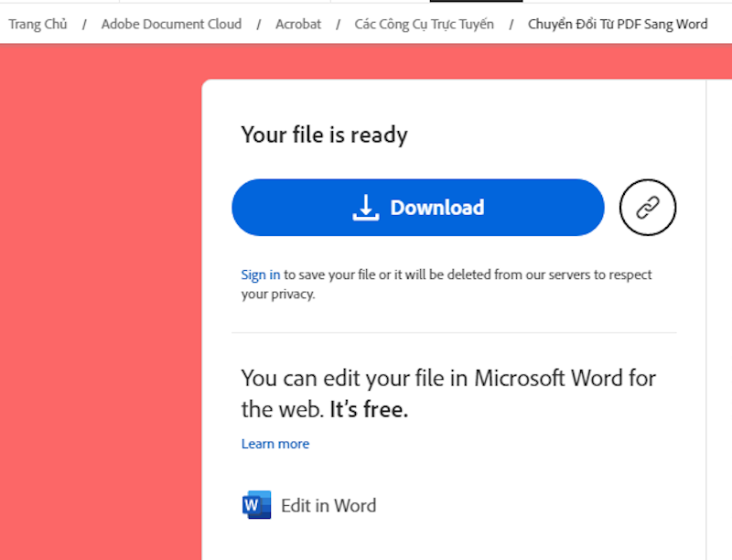
Task: Open the Acrobat breadcrumb link
Action: pos(298,24)
